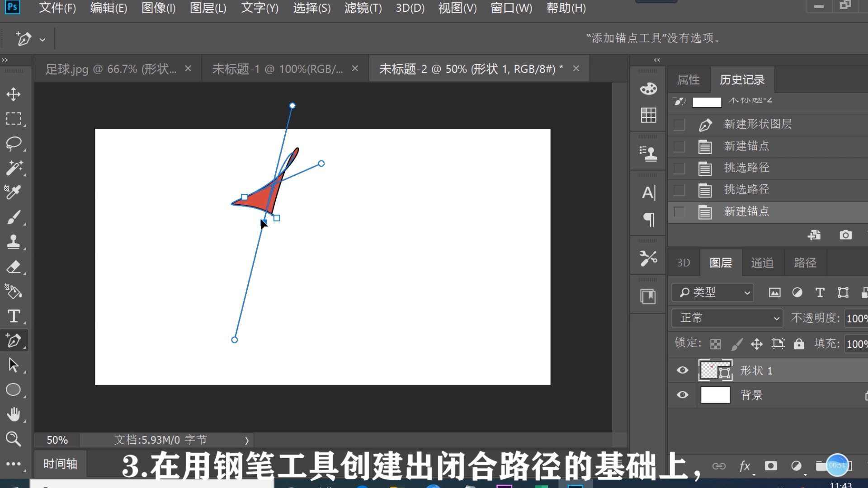The width and height of the screenshot is (868, 488).
Task: Toggle history brush source for last 新建锚点
Action: click(679, 212)
